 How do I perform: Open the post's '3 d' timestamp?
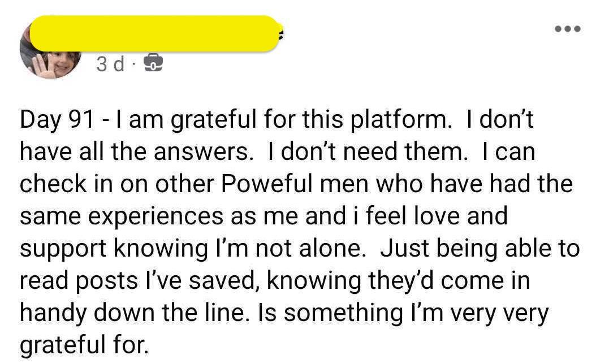pos(111,64)
